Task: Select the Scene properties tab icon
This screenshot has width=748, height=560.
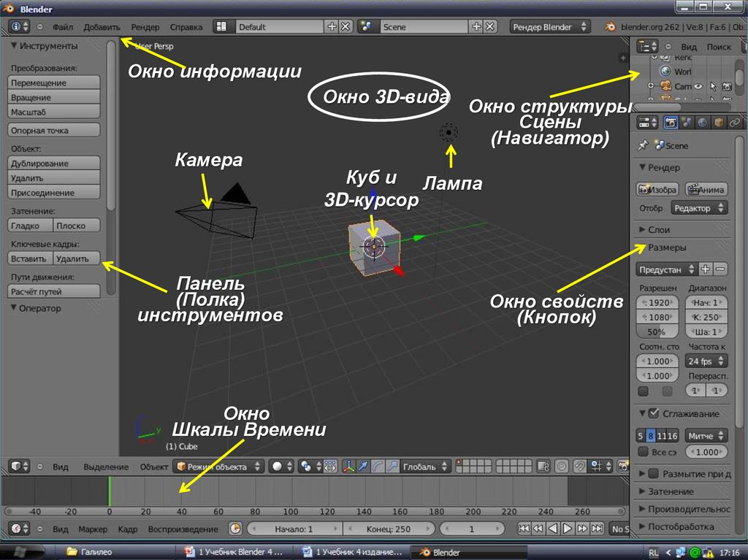Action: tap(687, 123)
